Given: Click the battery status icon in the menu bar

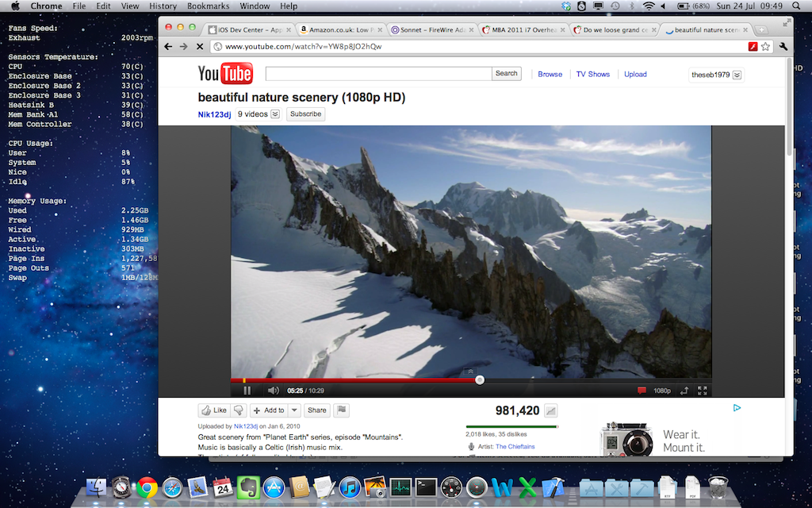Looking at the screenshot, I should 684,6.
